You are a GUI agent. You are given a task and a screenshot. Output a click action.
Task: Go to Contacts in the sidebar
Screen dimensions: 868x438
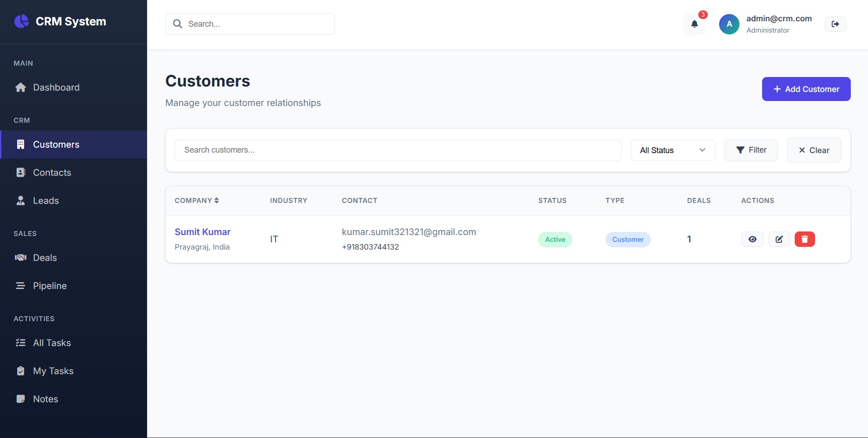[x=52, y=173]
